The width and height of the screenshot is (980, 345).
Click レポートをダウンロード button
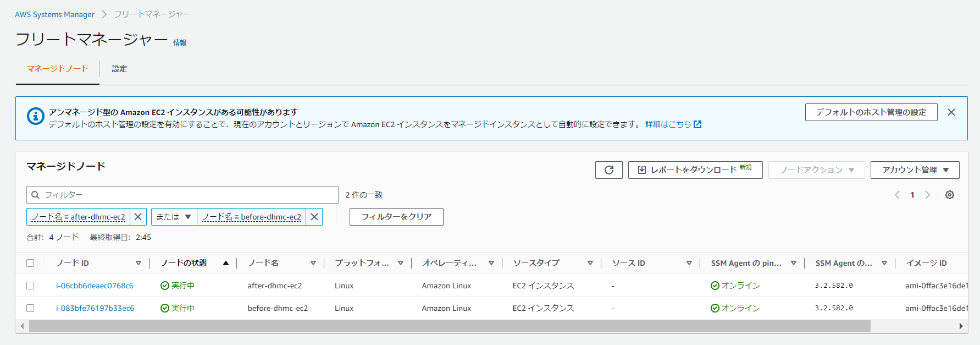[695, 170]
